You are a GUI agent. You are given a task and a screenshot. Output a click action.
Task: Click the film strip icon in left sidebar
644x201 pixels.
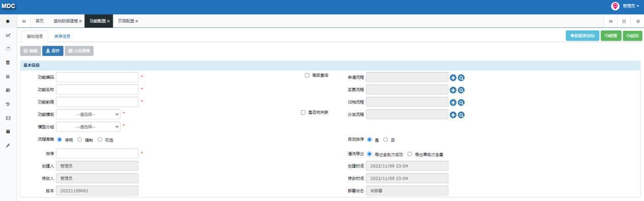(x=8, y=118)
